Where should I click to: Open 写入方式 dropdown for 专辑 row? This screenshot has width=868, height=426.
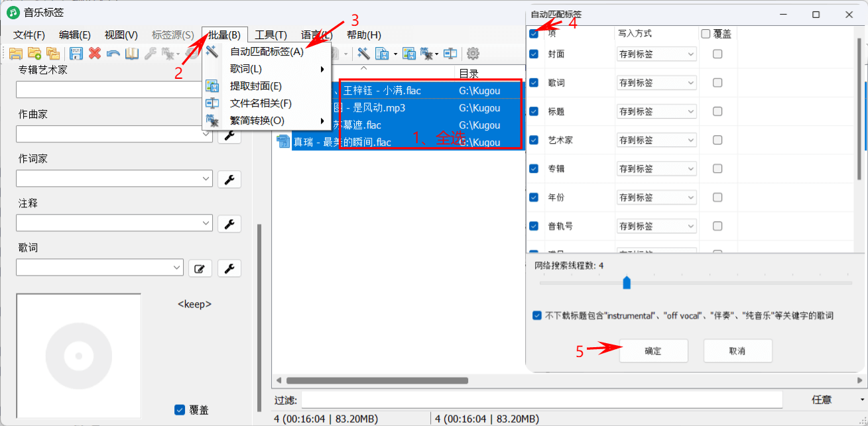point(656,168)
